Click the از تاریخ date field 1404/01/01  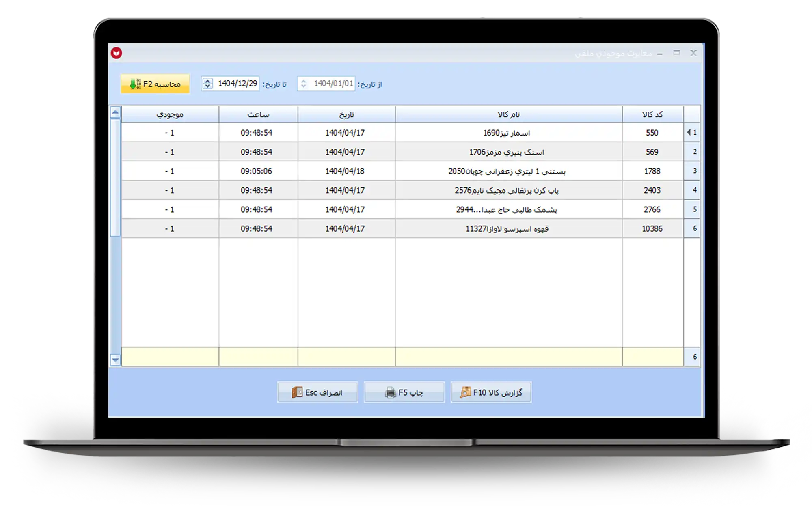(x=333, y=84)
